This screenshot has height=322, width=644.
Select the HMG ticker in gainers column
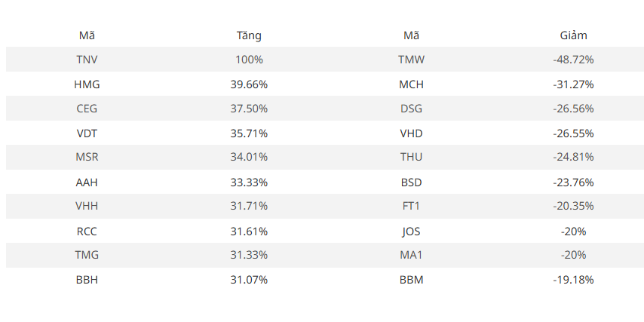(x=87, y=84)
